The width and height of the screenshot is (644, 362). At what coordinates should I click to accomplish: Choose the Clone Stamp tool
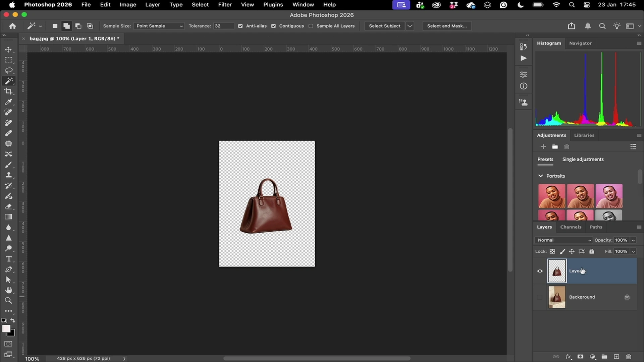tap(8, 175)
